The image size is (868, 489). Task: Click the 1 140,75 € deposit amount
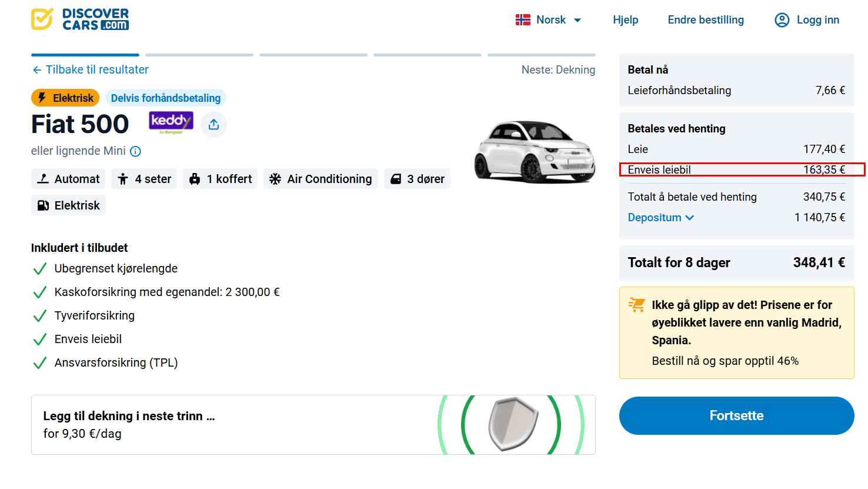point(820,218)
